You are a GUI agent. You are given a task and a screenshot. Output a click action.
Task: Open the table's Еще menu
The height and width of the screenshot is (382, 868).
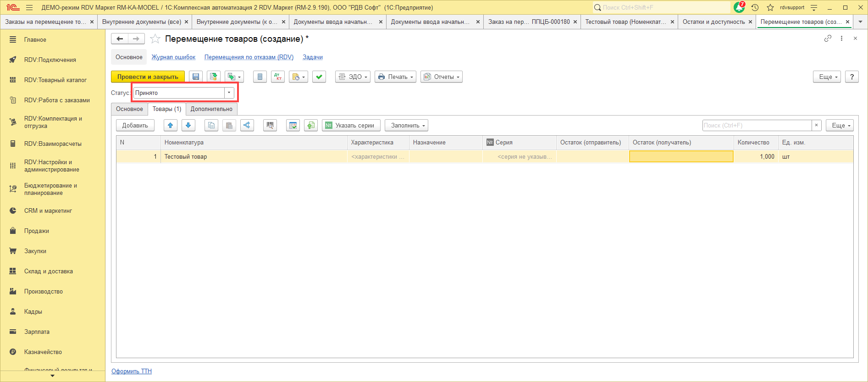point(840,125)
